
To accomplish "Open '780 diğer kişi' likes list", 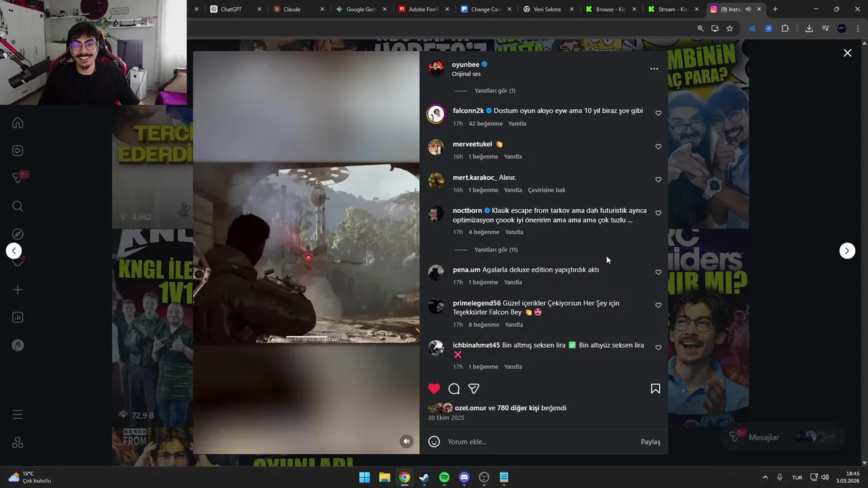I will click(519, 408).
